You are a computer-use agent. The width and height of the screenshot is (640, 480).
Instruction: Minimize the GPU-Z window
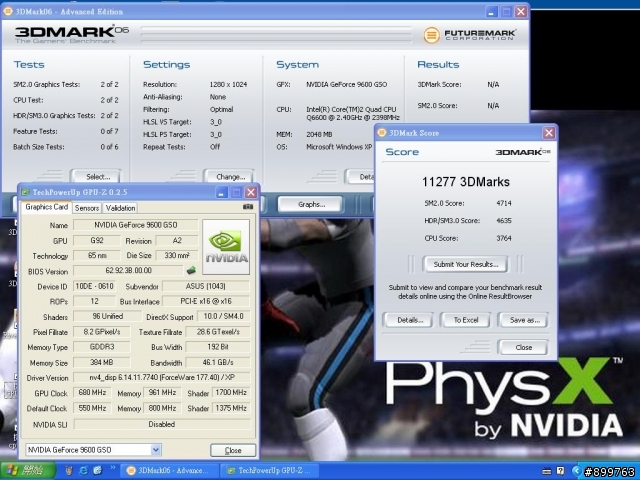pyautogui.click(x=222, y=192)
